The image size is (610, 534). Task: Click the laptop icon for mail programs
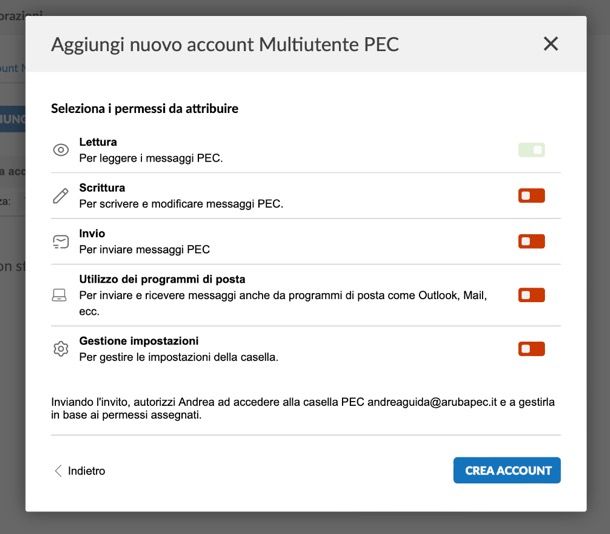(x=59, y=295)
